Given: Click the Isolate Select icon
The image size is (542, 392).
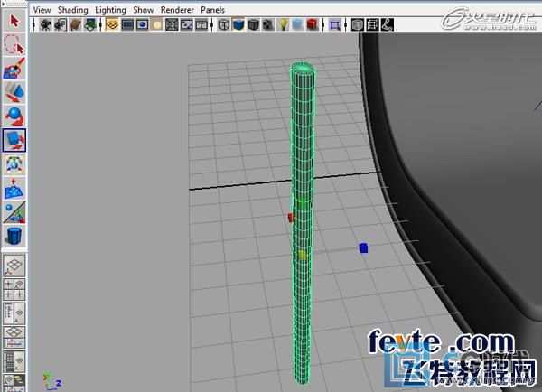Looking at the screenshot, I should click(334, 25).
